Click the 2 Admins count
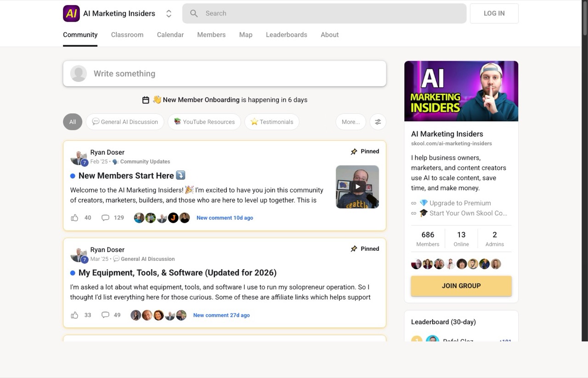This screenshot has height=378, width=588. (495, 239)
